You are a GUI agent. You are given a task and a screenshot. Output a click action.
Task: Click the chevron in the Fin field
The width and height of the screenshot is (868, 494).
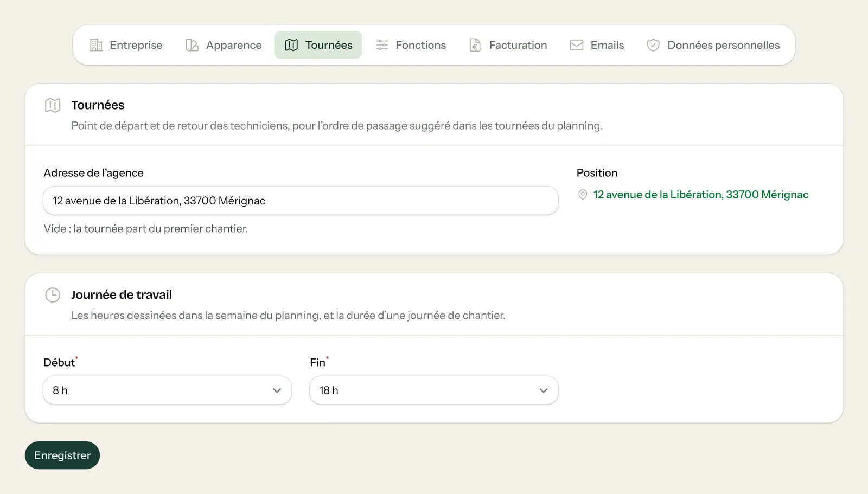pos(544,390)
